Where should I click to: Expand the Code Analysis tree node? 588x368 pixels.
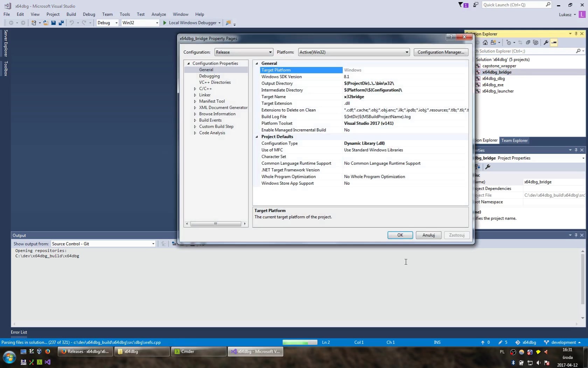click(x=195, y=133)
